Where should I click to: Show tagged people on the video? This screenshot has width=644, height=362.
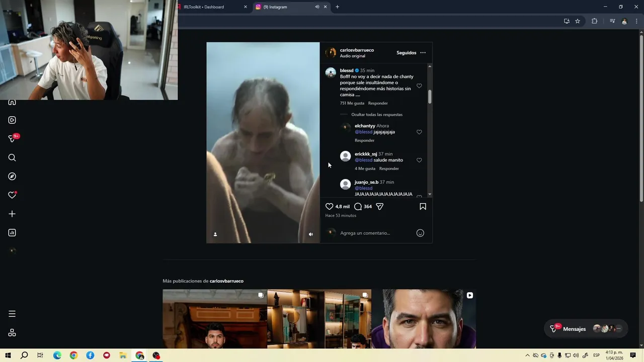[x=215, y=234]
